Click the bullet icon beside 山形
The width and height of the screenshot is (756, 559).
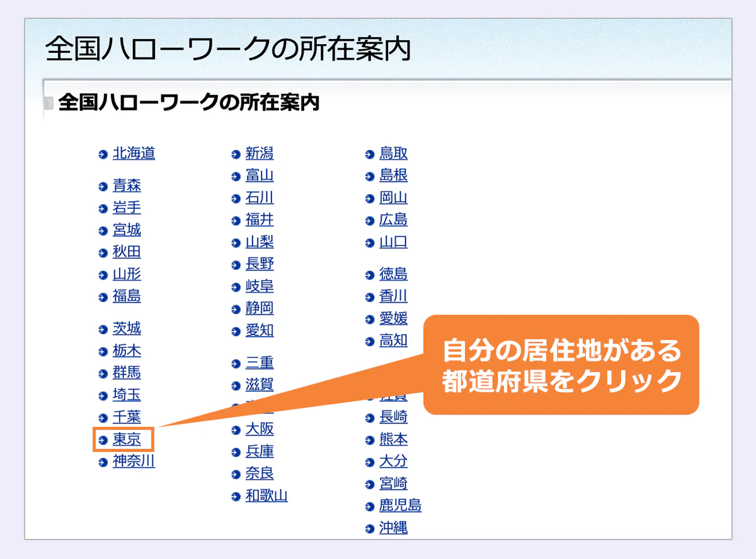pos(103,275)
